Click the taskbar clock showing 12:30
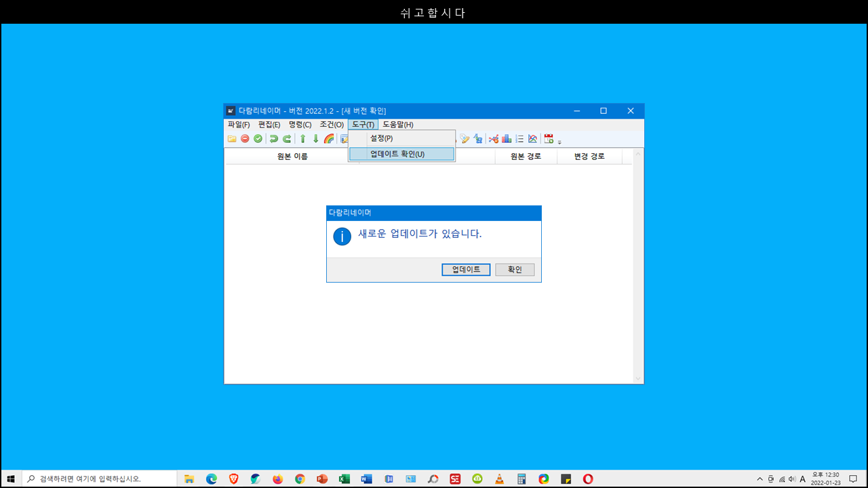 click(x=825, y=479)
